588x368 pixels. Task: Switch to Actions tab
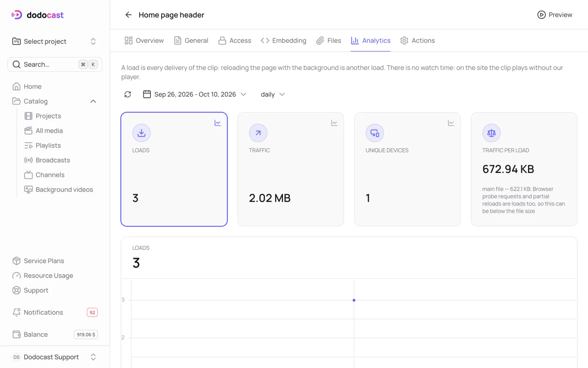click(417, 40)
